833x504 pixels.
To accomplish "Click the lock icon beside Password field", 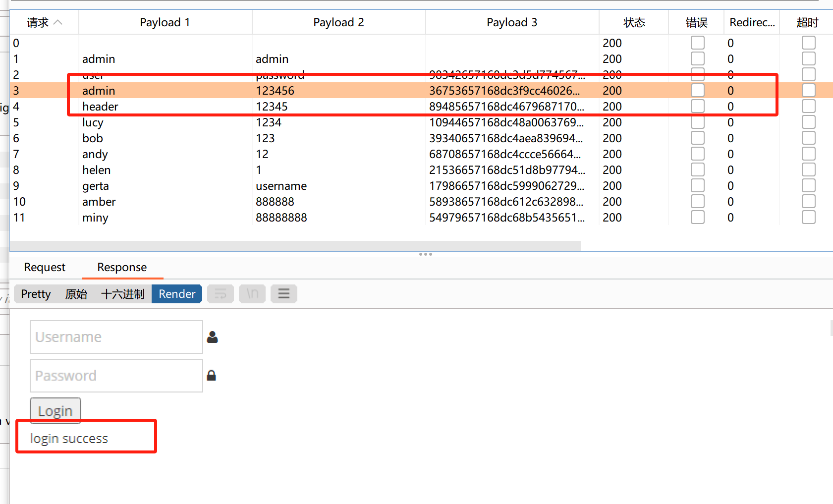I will click(212, 375).
